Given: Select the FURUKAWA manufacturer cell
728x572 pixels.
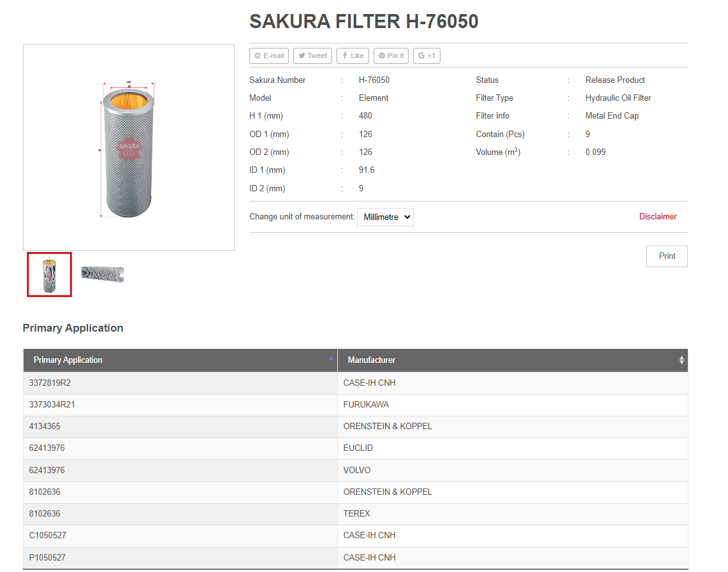Looking at the screenshot, I should [x=366, y=405].
